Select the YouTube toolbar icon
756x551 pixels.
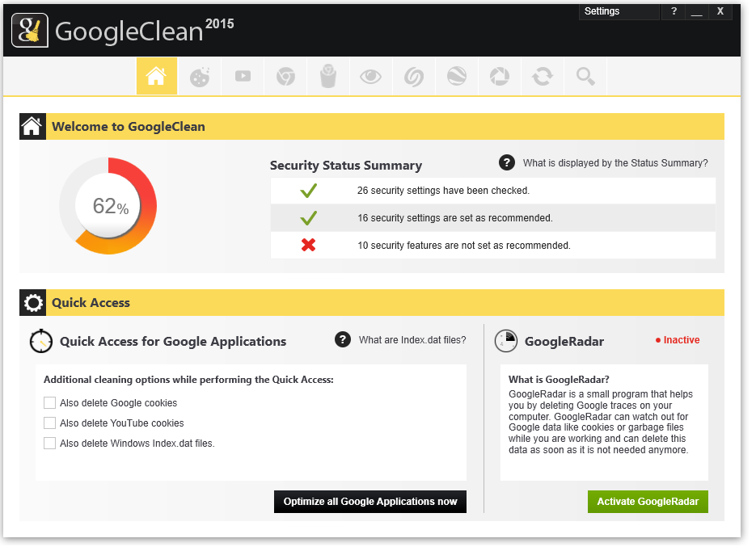(243, 76)
